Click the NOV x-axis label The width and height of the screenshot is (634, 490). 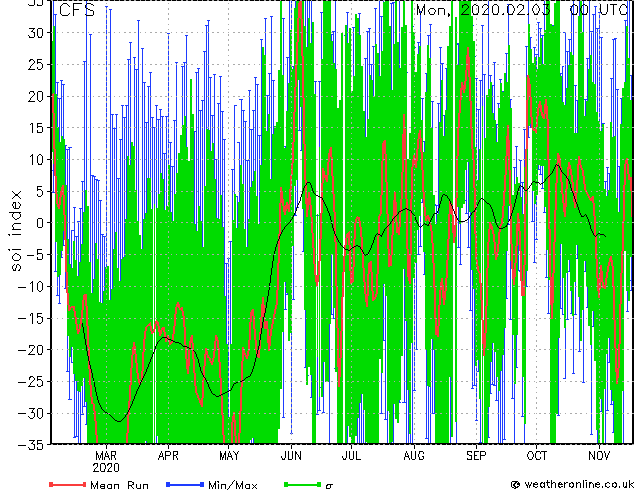599,456
